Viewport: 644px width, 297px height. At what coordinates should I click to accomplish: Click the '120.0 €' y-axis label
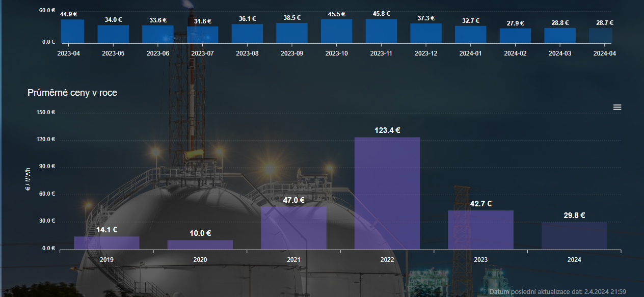pos(46,140)
